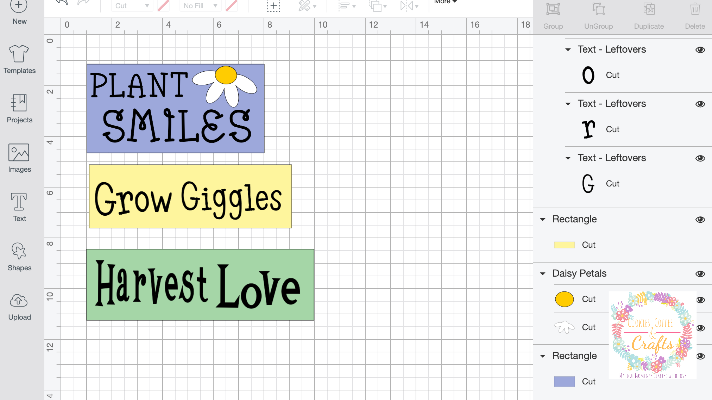Start a New project from the sidebar
Image resolution: width=712 pixels, height=400 pixels.
pos(19,12)
